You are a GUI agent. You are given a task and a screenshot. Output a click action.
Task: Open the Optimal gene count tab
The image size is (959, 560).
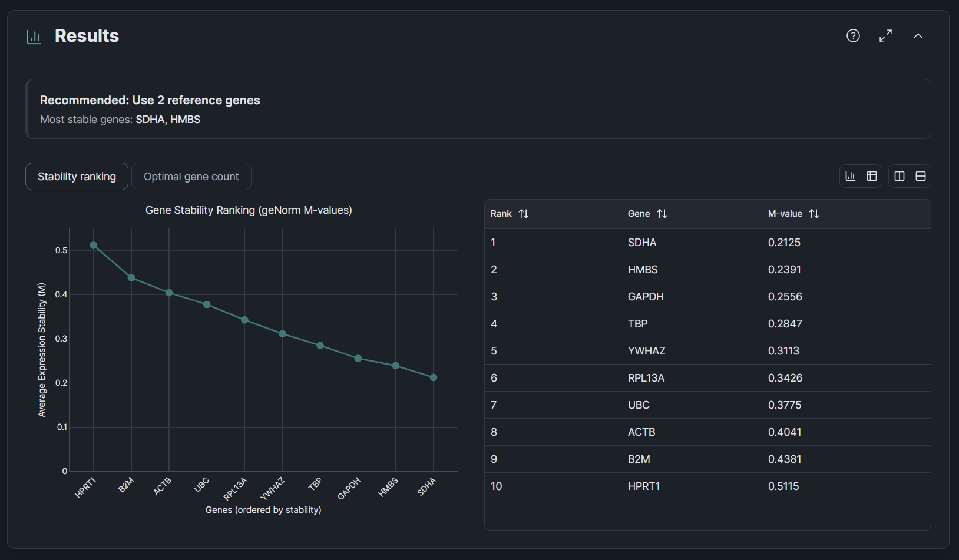(191, 176)
